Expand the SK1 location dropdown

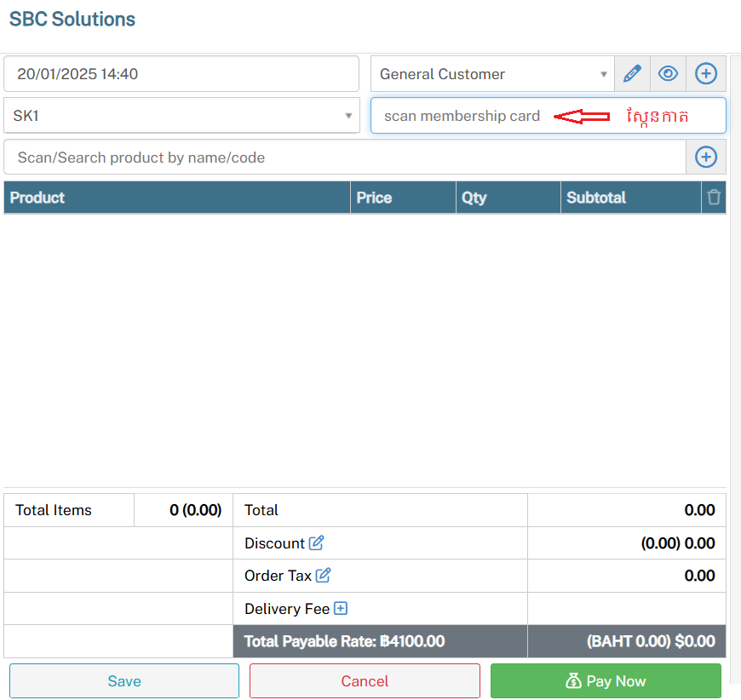click(181, 116)
